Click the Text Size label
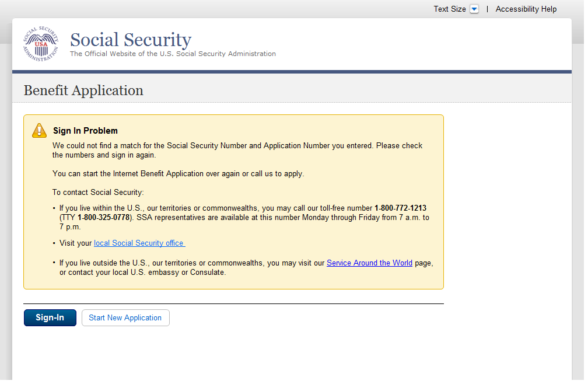The width and height of the screenshot is (588, 384). click(x=449, y=9)
